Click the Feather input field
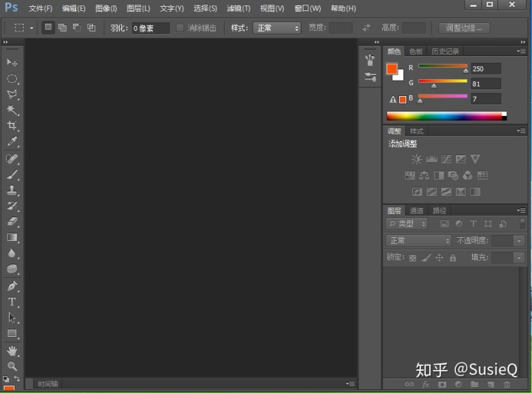 coord(151,28)
